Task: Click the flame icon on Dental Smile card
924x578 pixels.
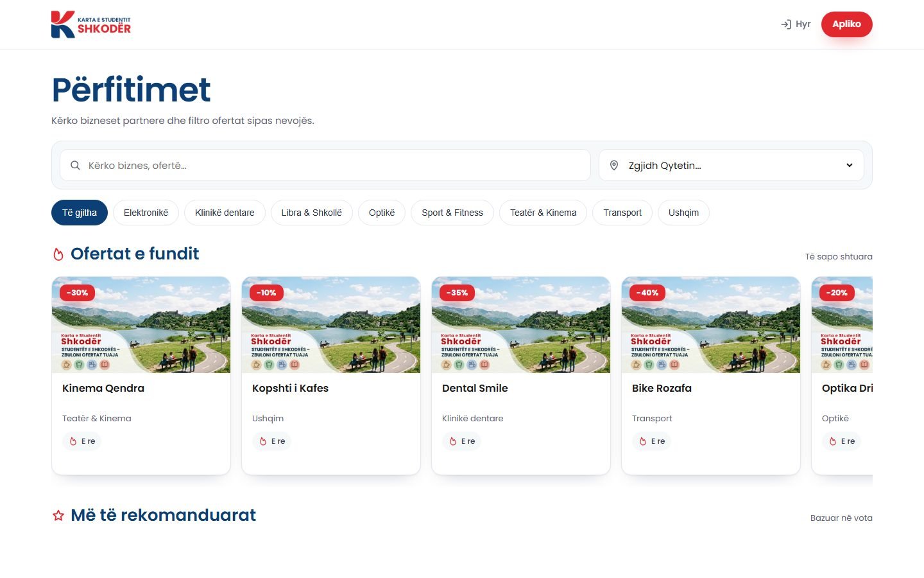Action: [453, 441]
